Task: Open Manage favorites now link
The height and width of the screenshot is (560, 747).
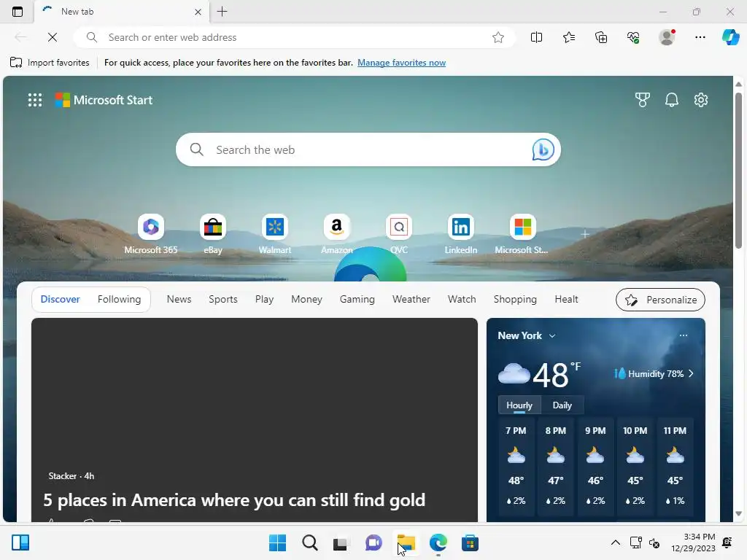Action: pos(402,63)
